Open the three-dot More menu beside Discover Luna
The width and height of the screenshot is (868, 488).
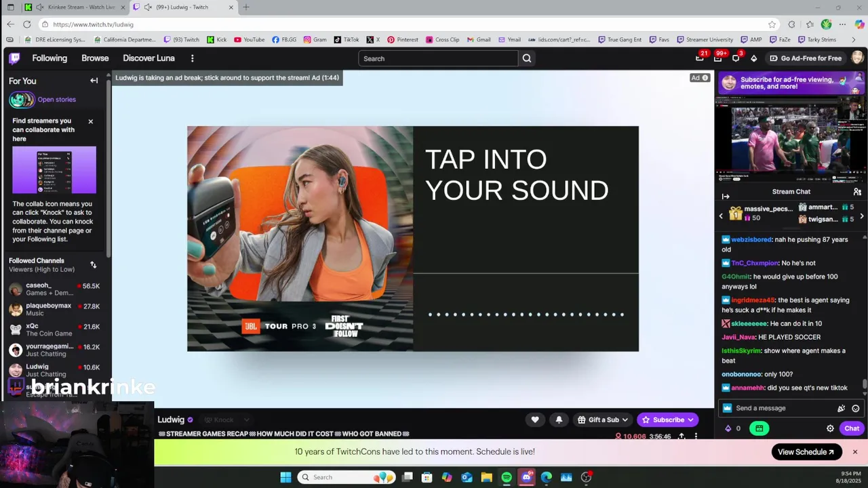click(x=193, y=58)
